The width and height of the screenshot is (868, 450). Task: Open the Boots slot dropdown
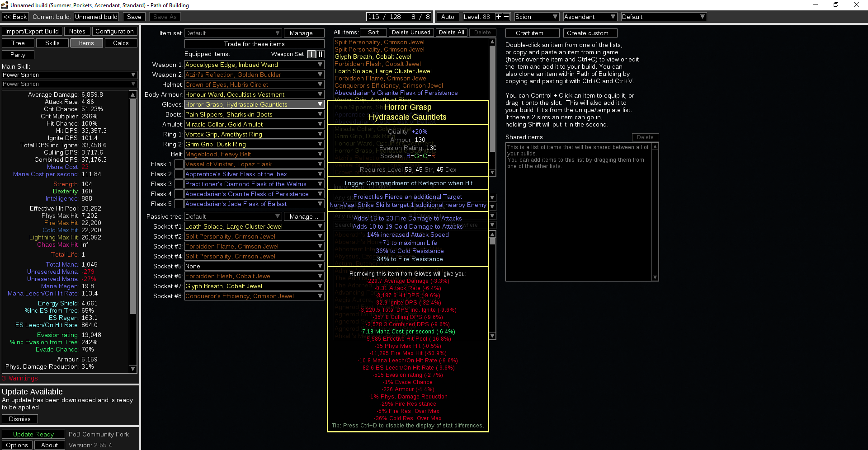coord(255,115)
